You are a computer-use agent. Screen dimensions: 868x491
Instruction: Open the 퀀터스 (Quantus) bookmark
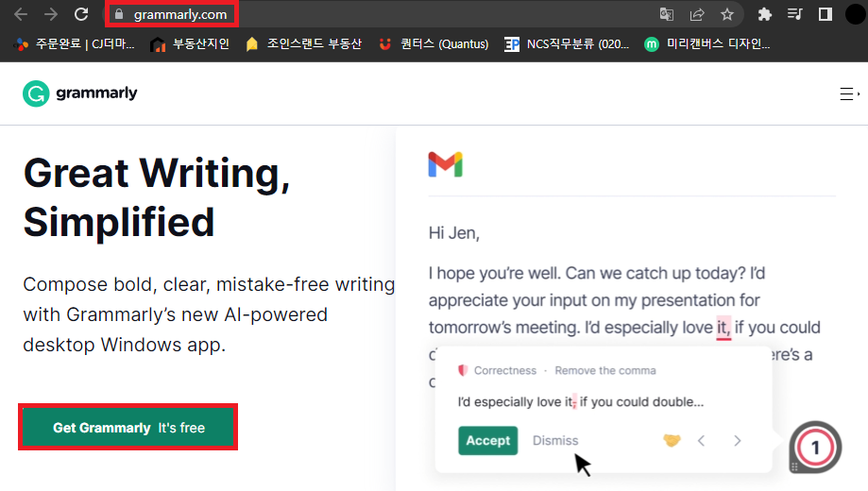pos(434,44)
